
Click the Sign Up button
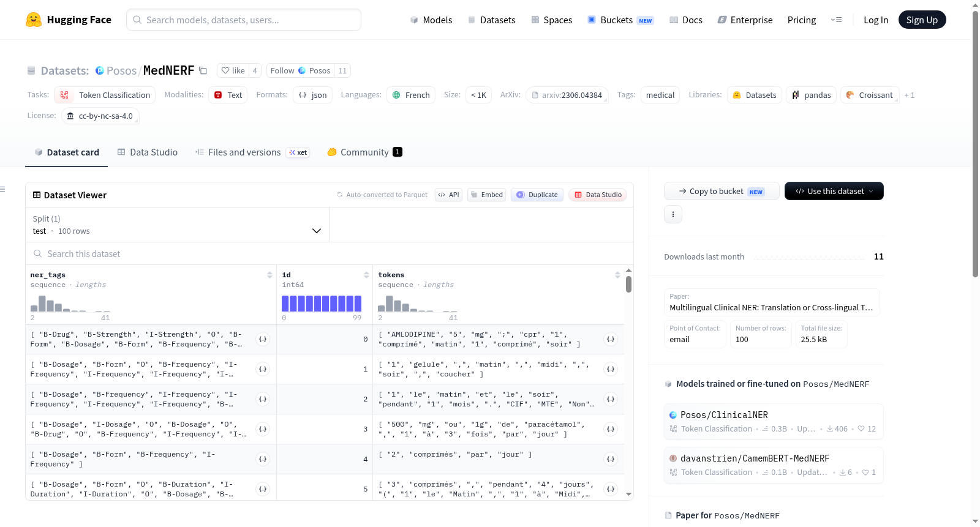922,20
